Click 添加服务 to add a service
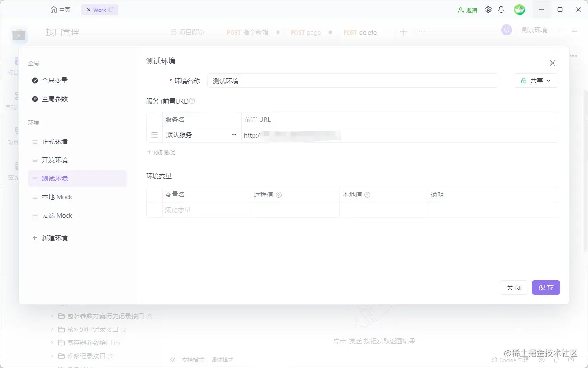 [161, 152]
